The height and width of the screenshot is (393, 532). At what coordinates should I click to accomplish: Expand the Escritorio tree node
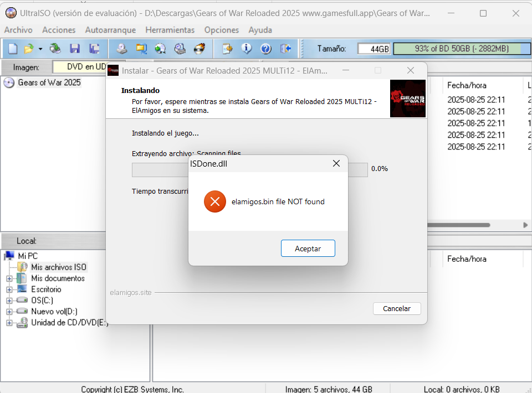[9, 289]
